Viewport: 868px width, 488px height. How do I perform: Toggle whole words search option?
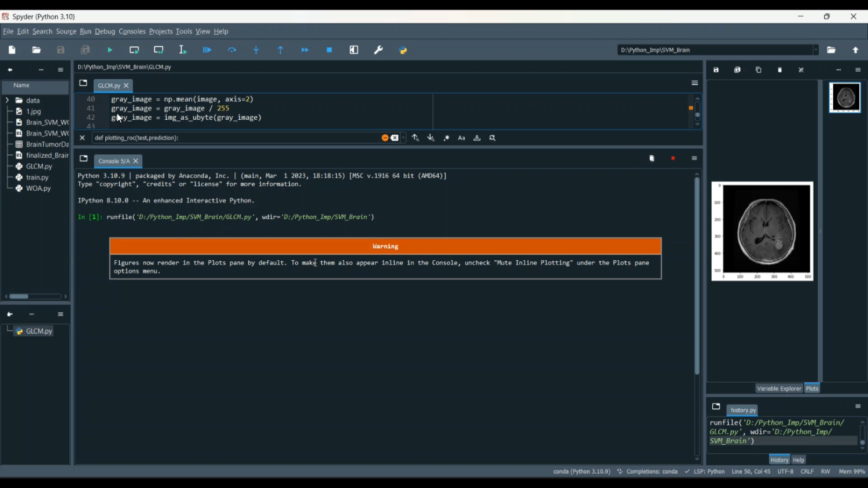[x=477, y=138]
